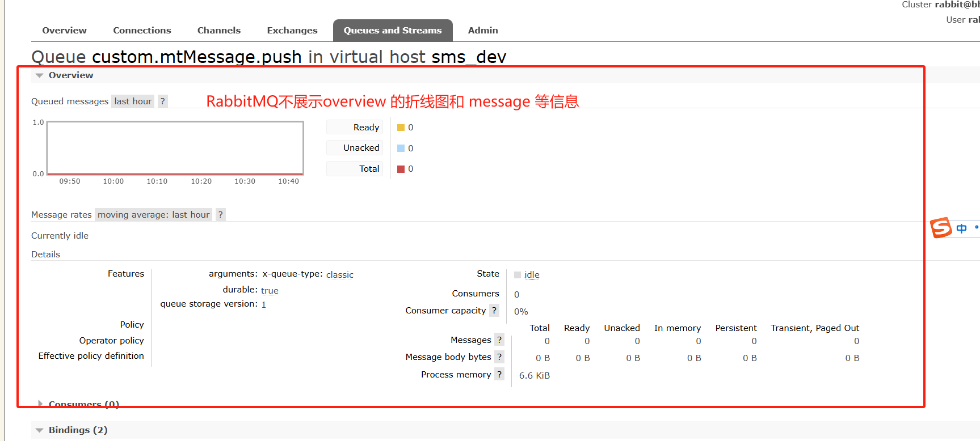
Task: Open help for Queued messages
Action: (x=163, y=101)
